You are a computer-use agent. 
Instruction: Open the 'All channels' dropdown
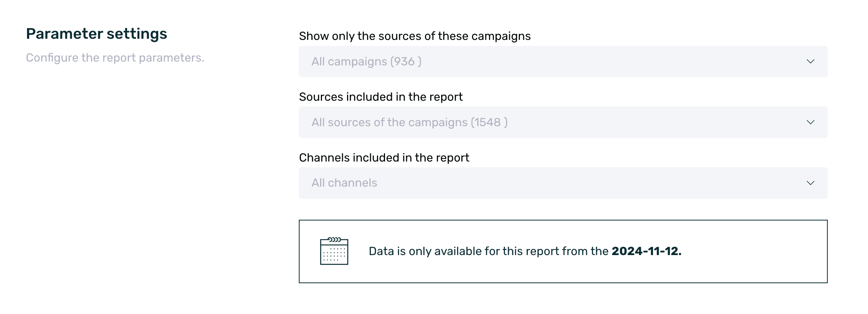click(x=563, y=183)
